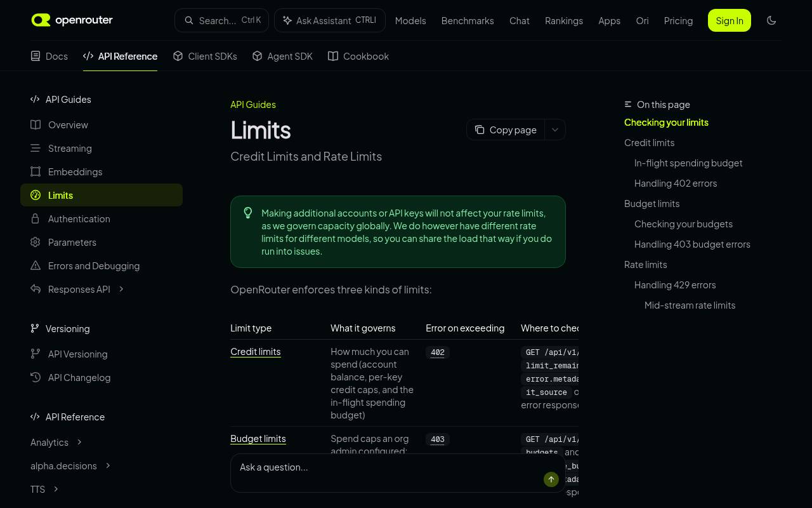The height and width of the screenshot is (508, 812).
Task: Click the Search box
Action: [x=221, y=20]
